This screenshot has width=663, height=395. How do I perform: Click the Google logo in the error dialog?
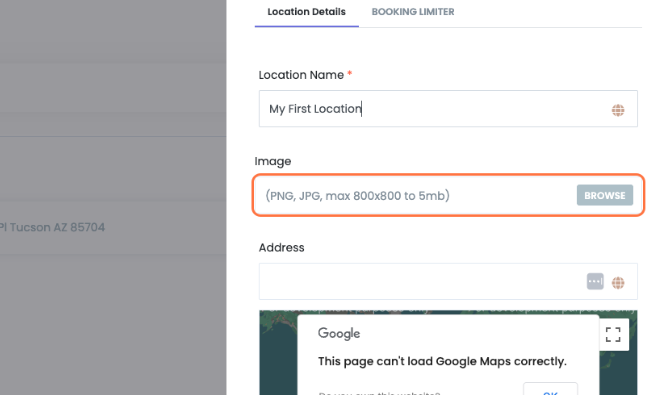click(339, 333)
